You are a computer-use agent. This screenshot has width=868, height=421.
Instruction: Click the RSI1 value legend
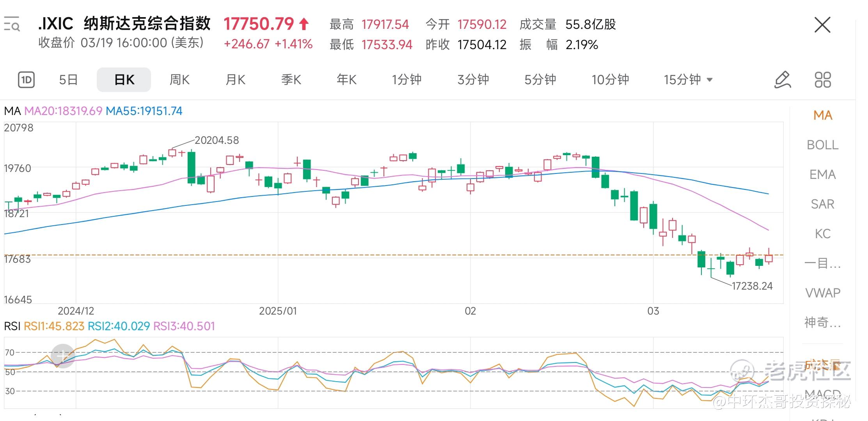coord(54,326)
